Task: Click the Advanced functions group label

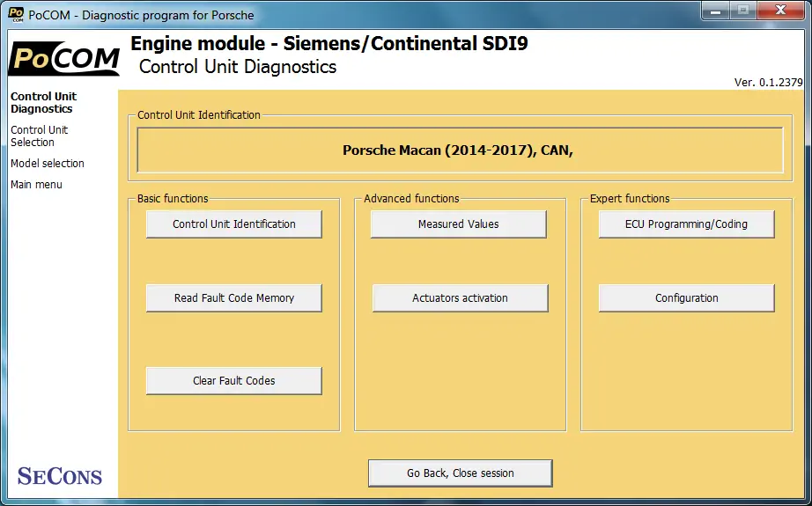Action: pyautogui.click(x=411, y=199)
